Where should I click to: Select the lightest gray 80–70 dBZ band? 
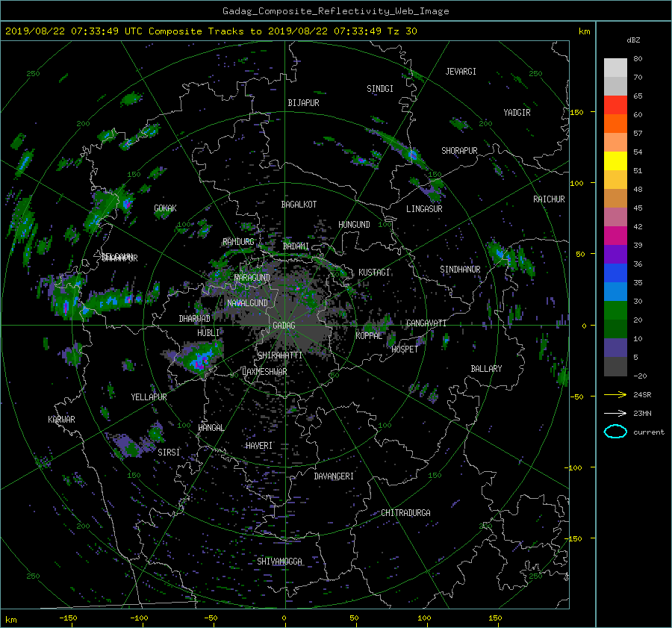click(615, 67)
